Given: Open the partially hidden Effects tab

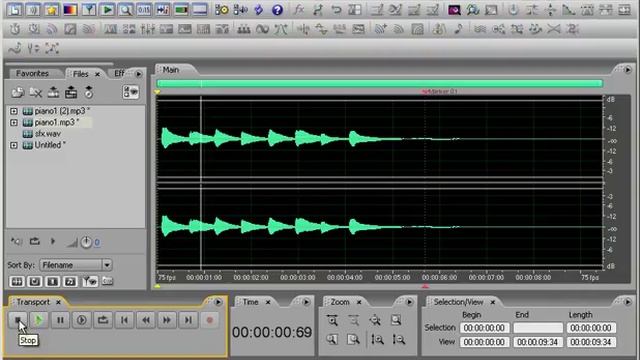Looking at the screenshot, I should click(x=119, y=73).
